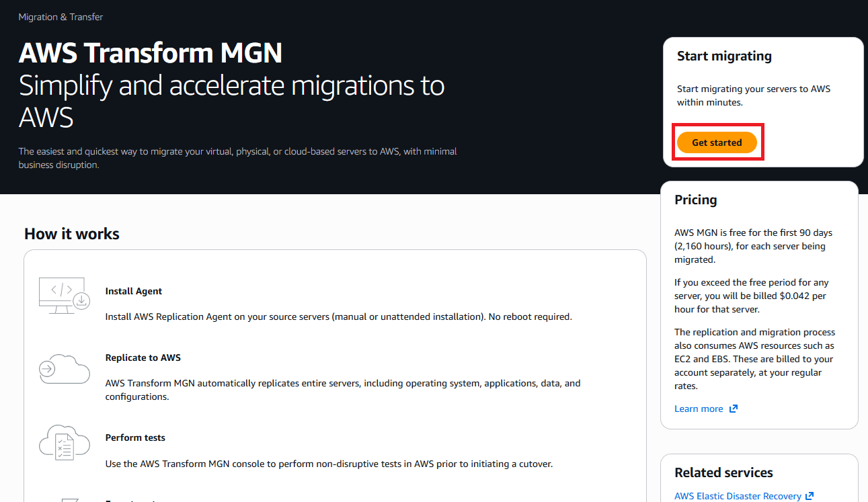Image resolution: width=868 pixels, height=502 pixels.
Task: Select the Install Agent heading
Action: (x=134, y=291)
